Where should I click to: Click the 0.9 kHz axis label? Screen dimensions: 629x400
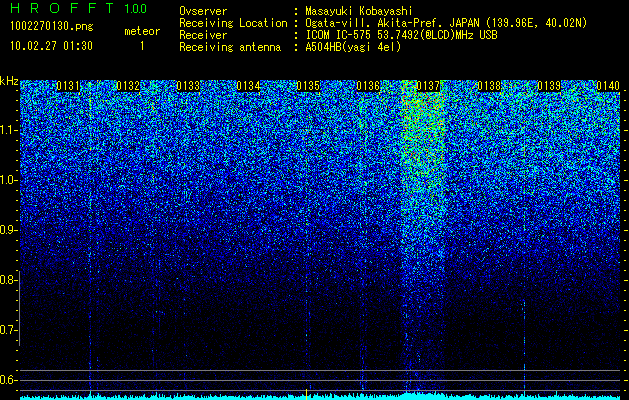point(9,230)
